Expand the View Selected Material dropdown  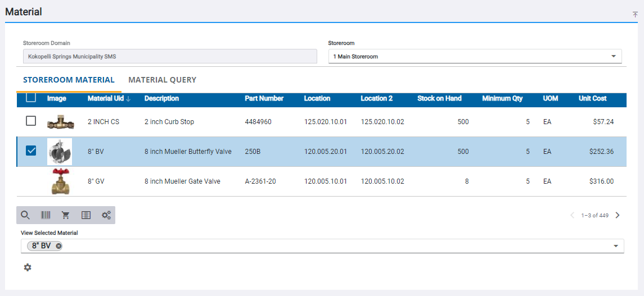coord(615,246)
